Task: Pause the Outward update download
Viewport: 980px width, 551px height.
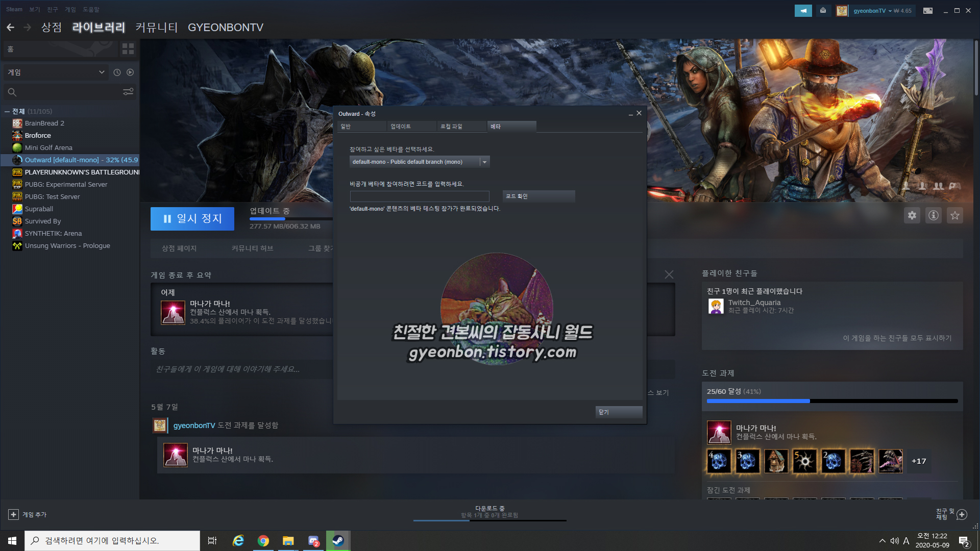Action: [x=192, y=219]
